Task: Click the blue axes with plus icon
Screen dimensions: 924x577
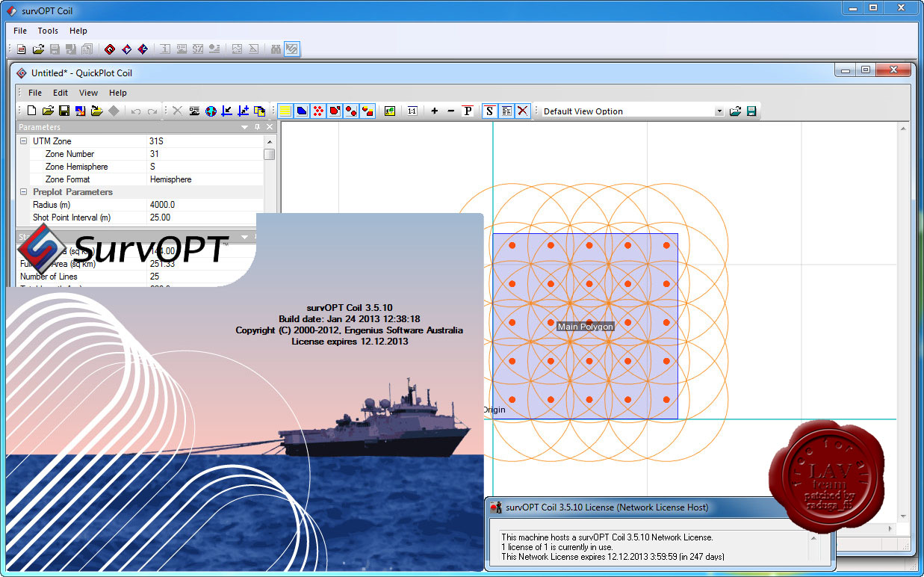Action: (x=244, y=111)
